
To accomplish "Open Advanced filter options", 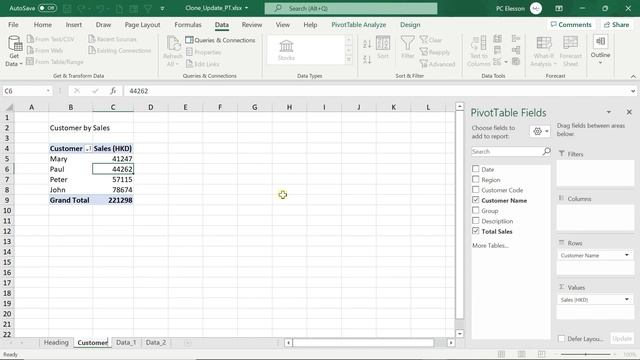I will tap(437, 64).
